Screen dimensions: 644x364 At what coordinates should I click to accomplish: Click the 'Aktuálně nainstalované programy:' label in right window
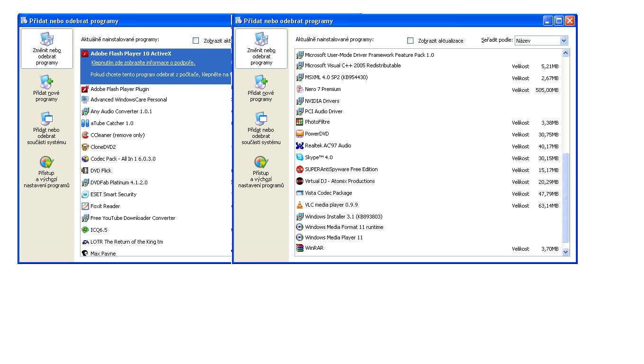coord(335,39)
